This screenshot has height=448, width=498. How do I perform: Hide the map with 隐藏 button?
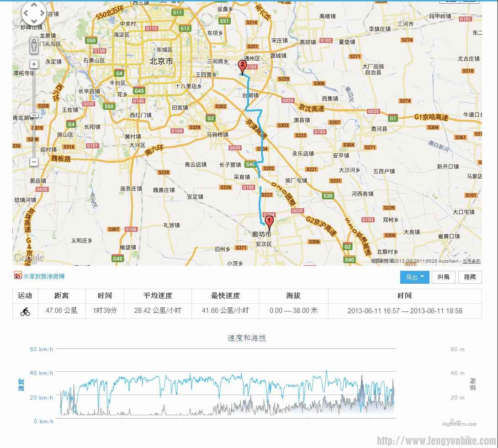coord(470,277)
